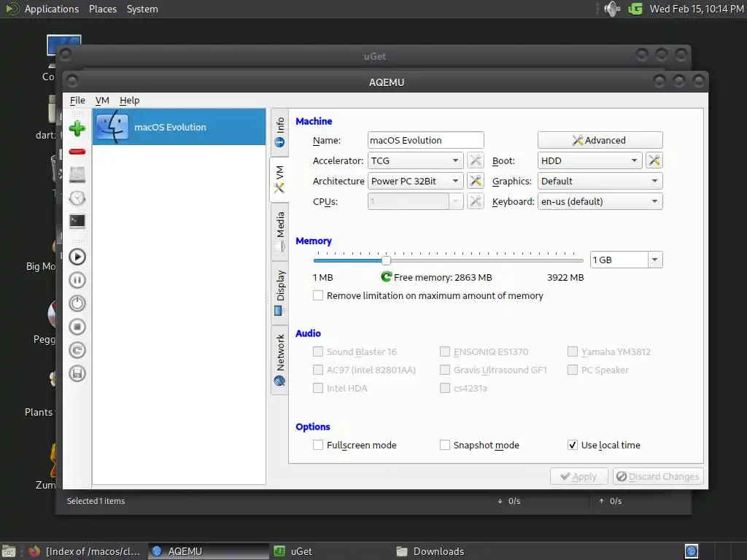Start the virtual machine with the play icon

(77, 257)
